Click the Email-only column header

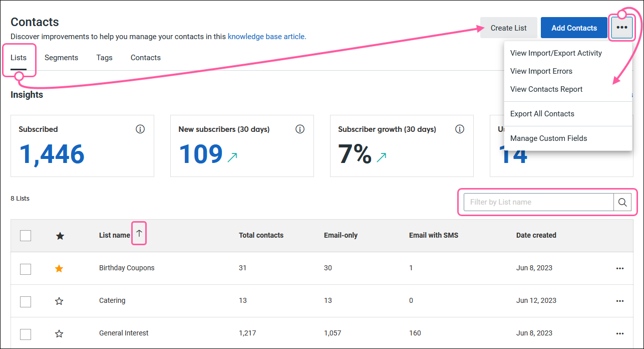point(341,235)
